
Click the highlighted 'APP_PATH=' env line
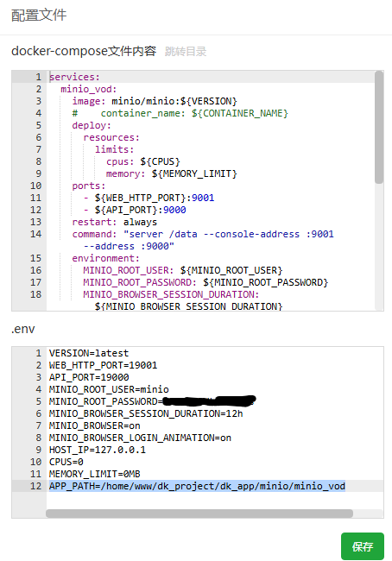pyautogui.click(x=197, y=486)
